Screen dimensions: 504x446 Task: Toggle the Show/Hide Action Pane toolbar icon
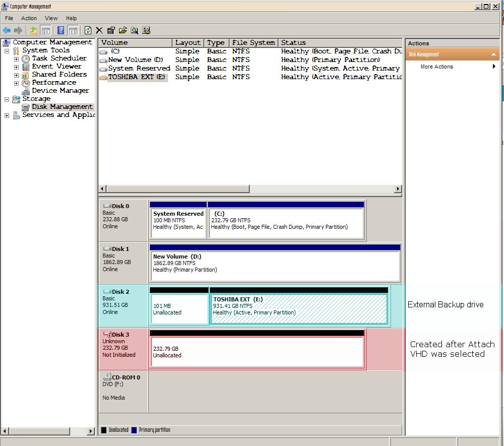(73, 31)
